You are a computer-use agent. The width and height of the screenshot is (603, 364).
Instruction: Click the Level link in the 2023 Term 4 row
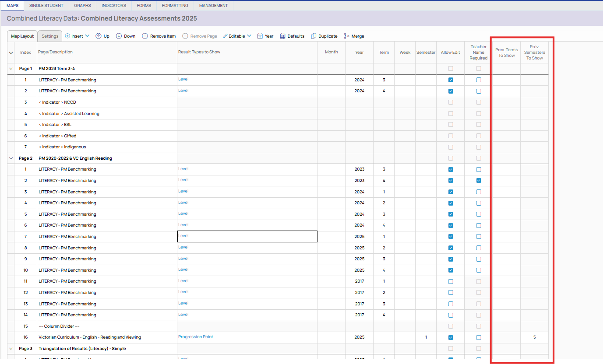(183, 180)
